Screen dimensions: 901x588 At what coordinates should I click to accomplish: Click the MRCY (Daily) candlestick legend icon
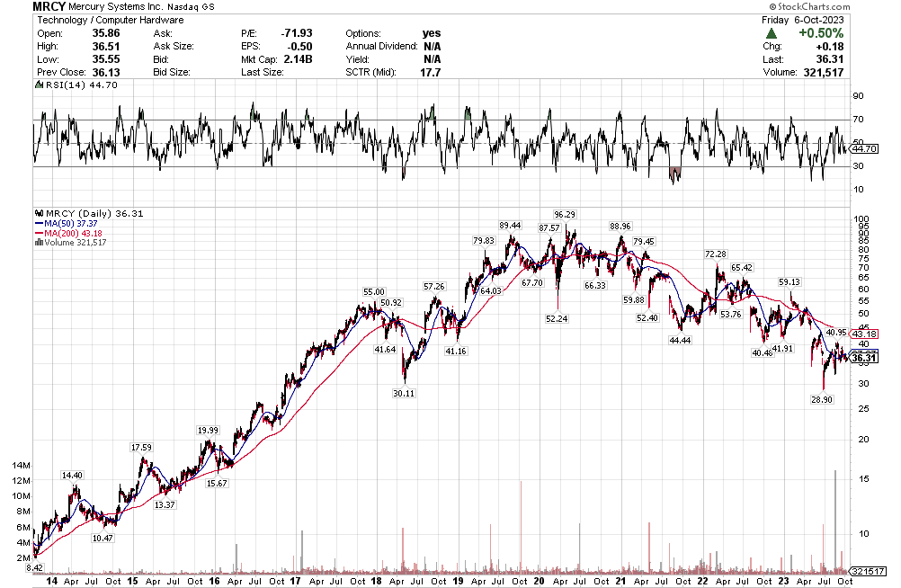37,213
